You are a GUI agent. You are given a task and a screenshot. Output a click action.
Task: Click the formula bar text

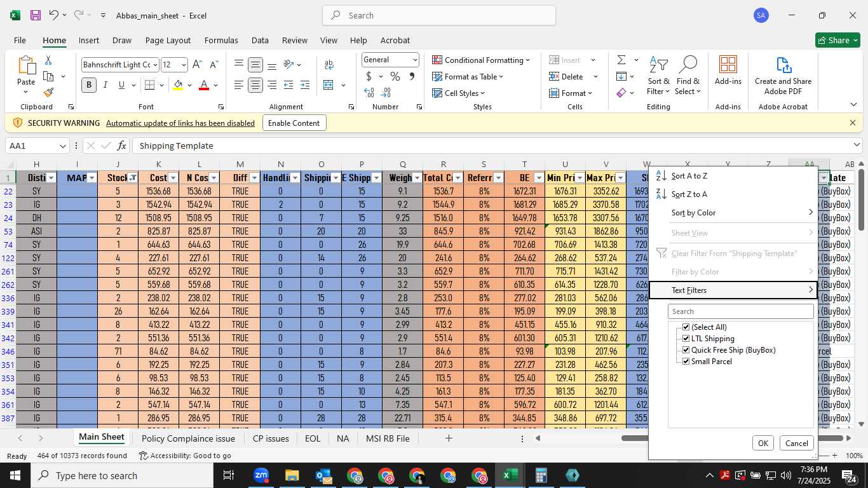point(176,146)
